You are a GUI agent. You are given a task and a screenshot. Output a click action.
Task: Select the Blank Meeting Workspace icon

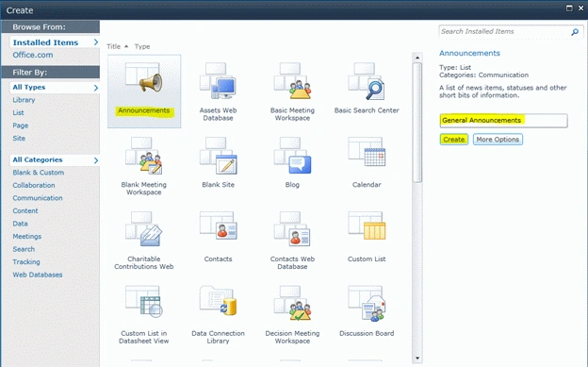pos(143,155)
